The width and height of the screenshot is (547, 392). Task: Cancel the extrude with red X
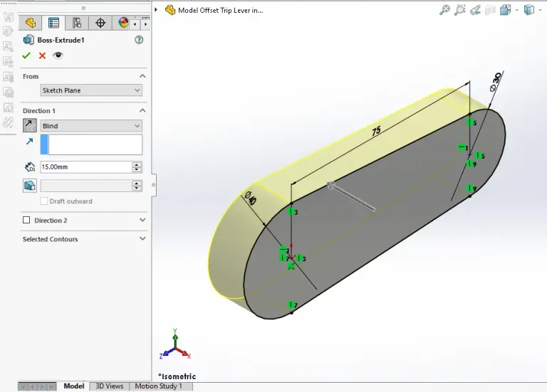[x=42, y=55]
